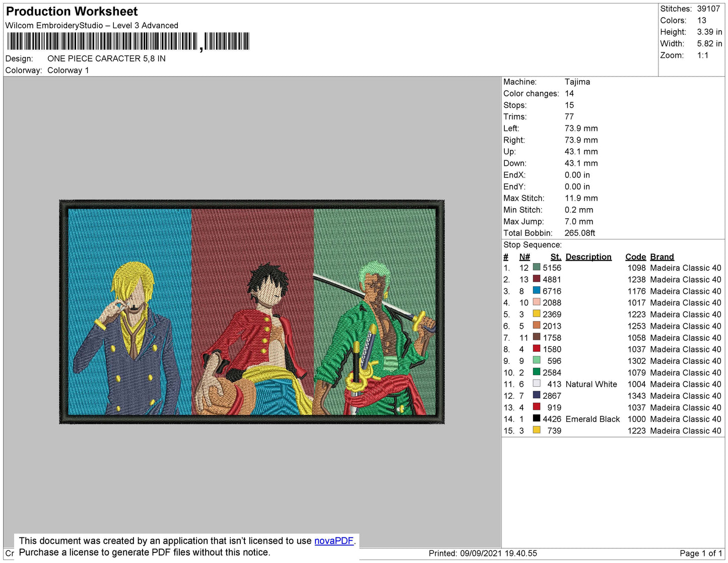
Task: Click the Height value 3.39 in
Action: pos(709,32)
